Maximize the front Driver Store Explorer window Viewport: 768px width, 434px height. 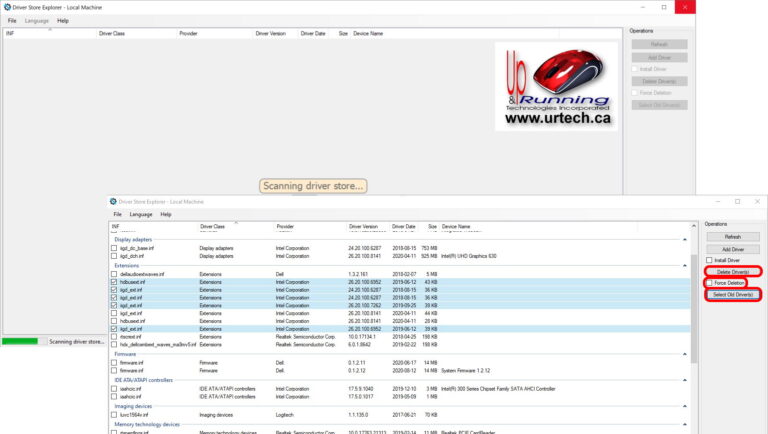tap(738, 201)
